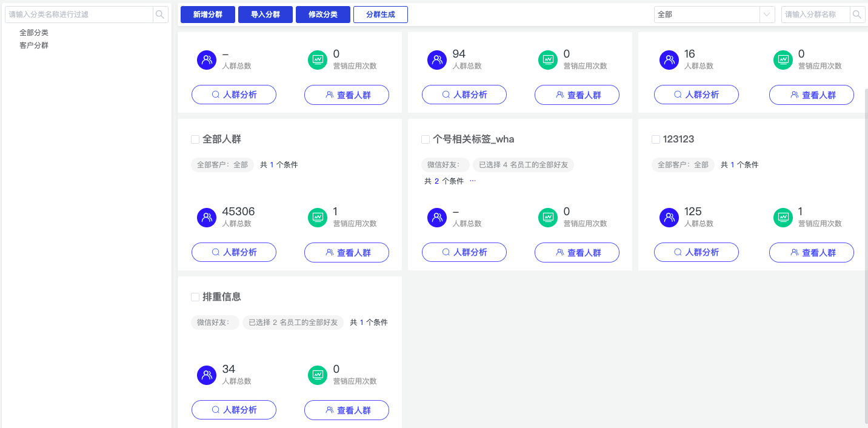Click green marketing icon in 个号相关标签_wha card
Viewport: 868px width, 428px height.
pyautogui.click(x=548, y=217)
